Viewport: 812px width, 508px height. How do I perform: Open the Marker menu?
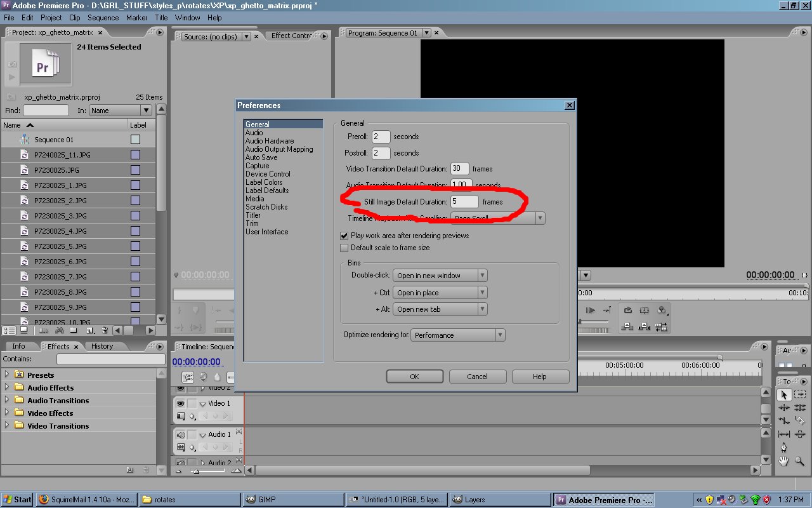[x=136, y=18]
